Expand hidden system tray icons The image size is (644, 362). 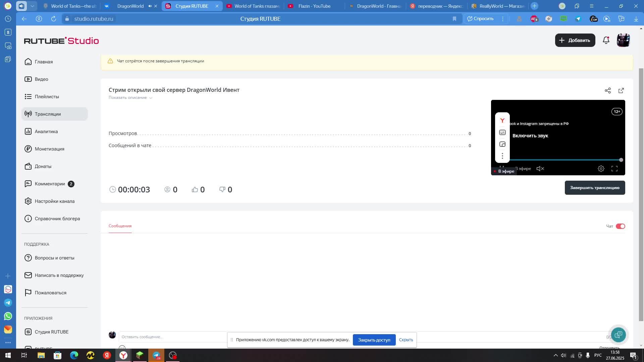[x=555, y=355]
